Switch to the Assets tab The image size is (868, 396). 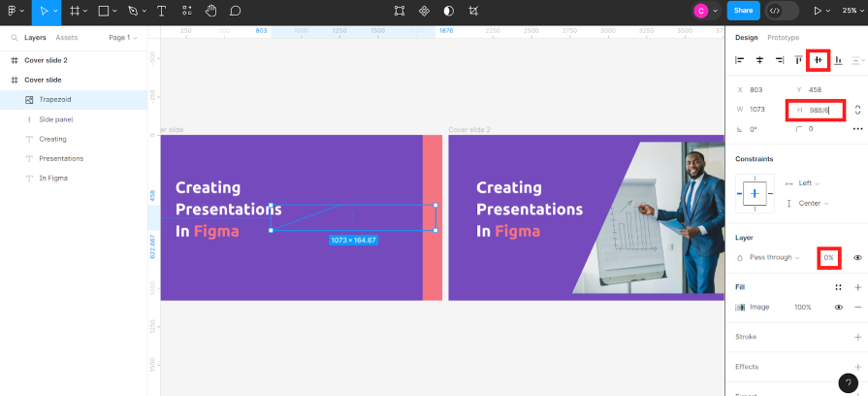click(67, 38)
